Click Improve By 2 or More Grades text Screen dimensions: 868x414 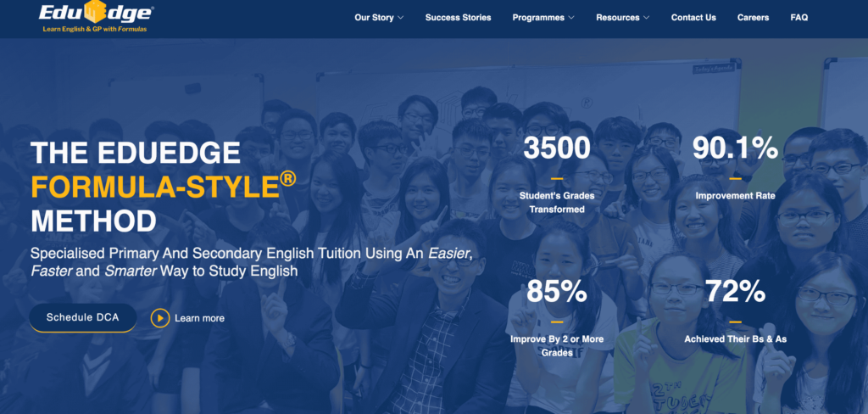coord(557,345)
